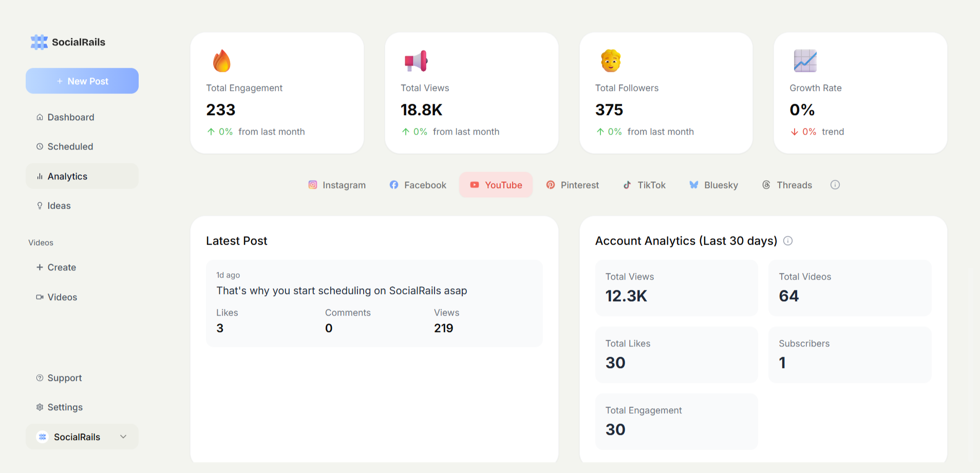The image size is (980, 473).
Task: Open the TikTok tab
Action: (644, 185)
